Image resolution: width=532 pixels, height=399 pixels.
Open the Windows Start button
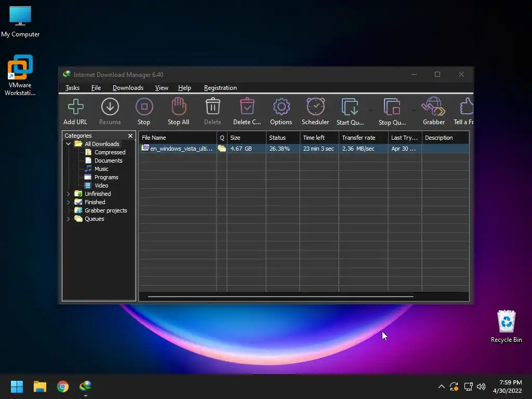[x=17, y=387]
